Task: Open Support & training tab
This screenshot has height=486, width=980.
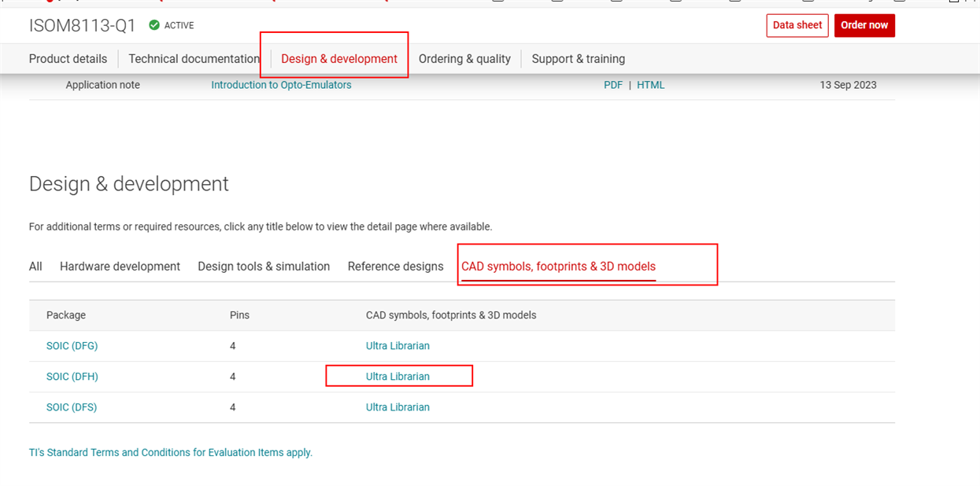Action: (x=579, y=59)
